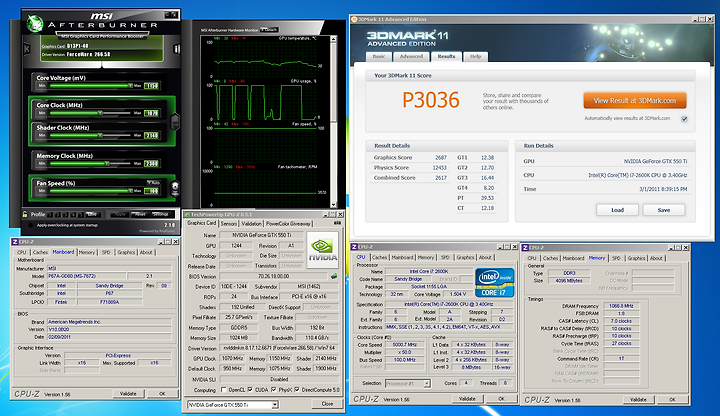
Task: Click View Result at 3DMark.com button
Action: [635, 101]
